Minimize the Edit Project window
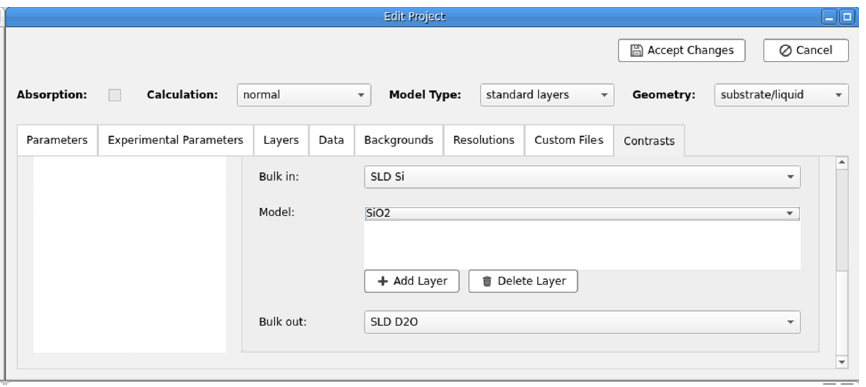Image resolution: width=866 pixels, height=387 pixels. pyautogui.click(x=829, y=17)
